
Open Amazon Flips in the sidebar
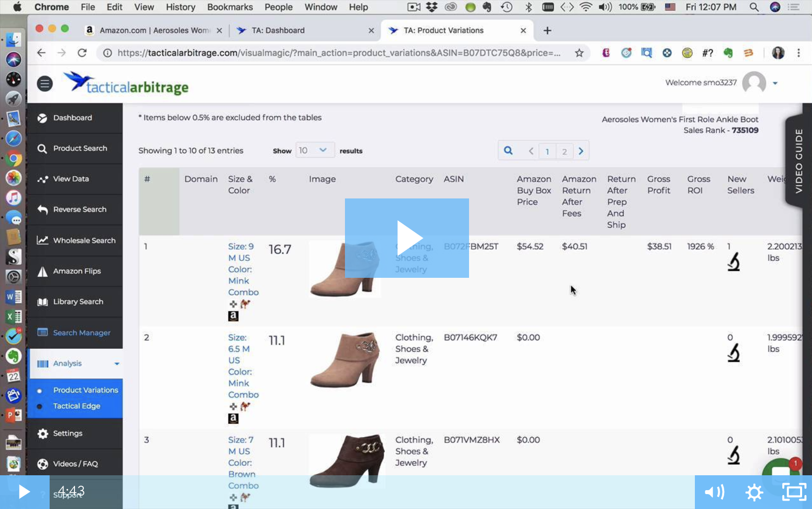[x=75, y=271]
